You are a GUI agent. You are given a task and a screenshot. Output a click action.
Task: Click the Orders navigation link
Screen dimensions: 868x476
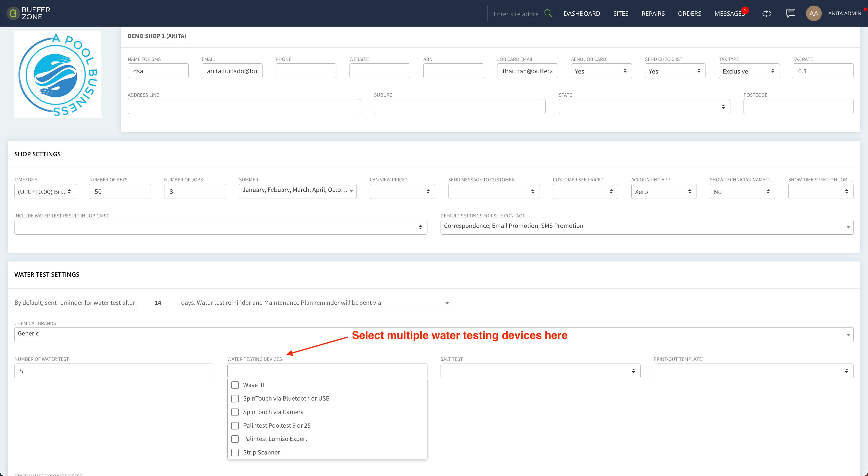690,14
